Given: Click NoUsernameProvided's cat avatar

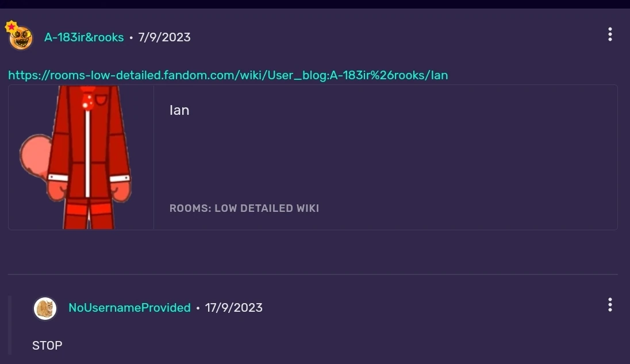Looking at the screenshot, I should pos(45,308).
